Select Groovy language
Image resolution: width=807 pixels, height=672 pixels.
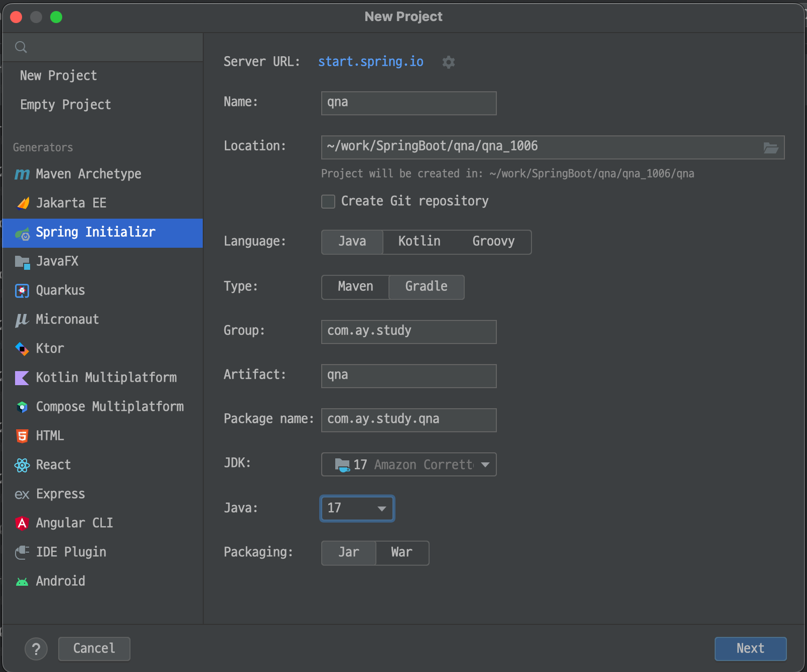pyautogui.click(x=493, y=242)
